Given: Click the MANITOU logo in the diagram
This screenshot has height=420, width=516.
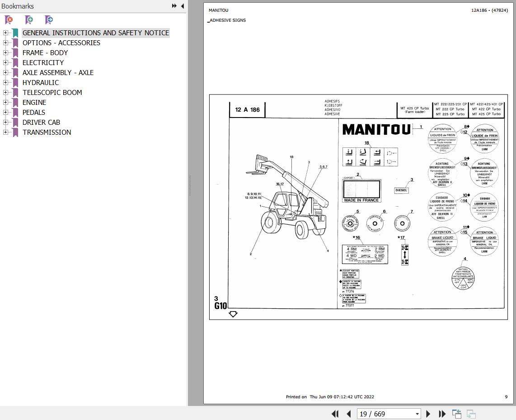Looking at the screenshot, I should (x=376, y=129).
